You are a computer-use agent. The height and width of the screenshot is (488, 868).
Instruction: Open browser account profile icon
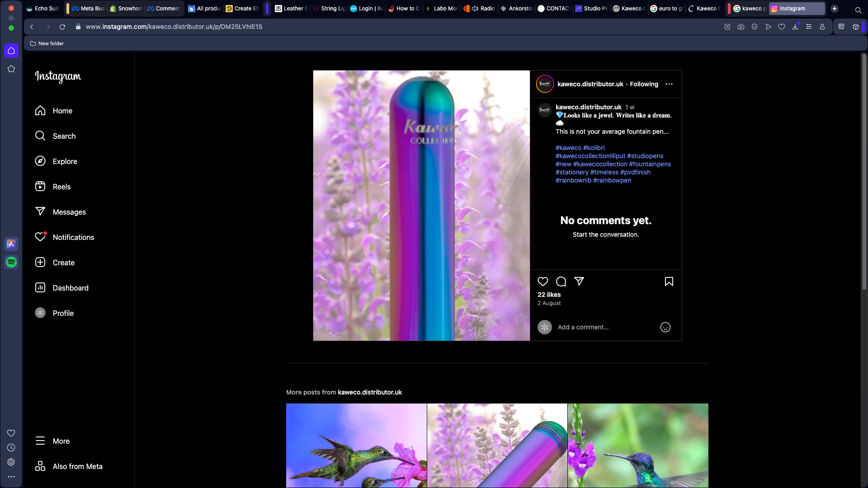pos(822,27)
